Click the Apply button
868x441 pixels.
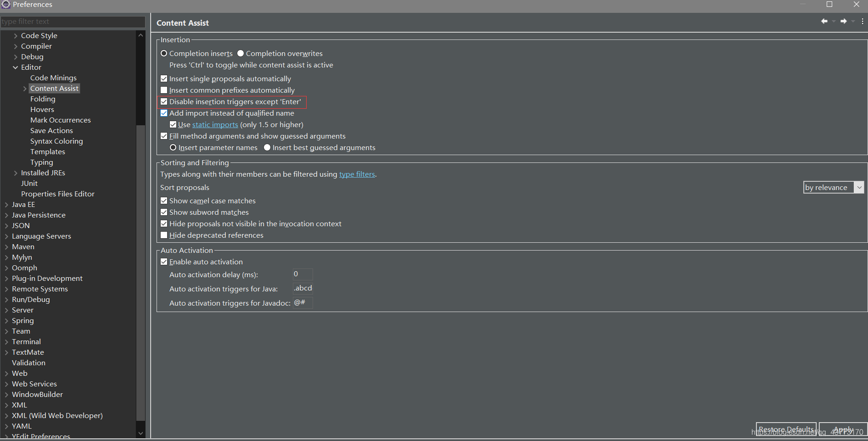tap(843, 430)
